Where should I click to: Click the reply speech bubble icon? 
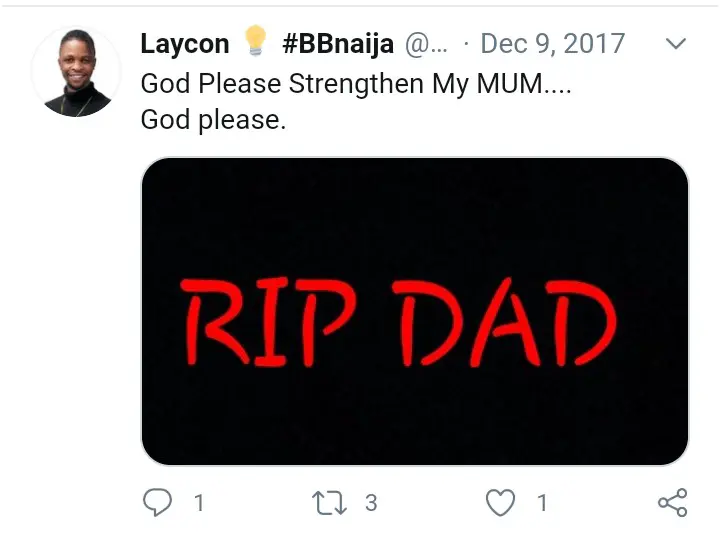tap(158, 502)
